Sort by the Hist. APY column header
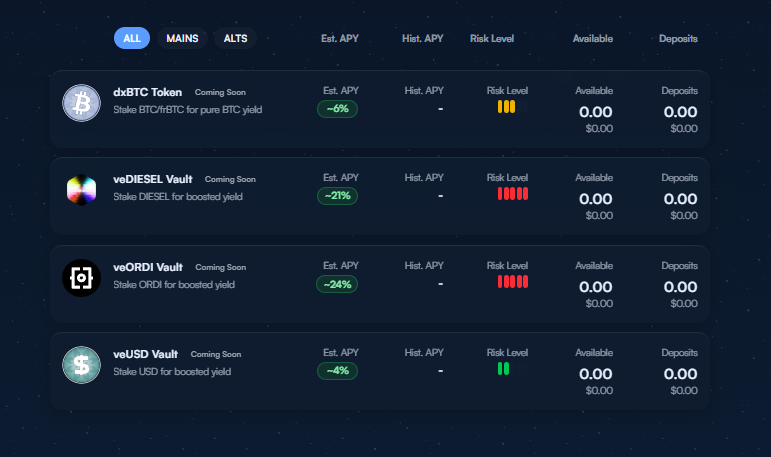The image size is (771, 457). (423, 38)
